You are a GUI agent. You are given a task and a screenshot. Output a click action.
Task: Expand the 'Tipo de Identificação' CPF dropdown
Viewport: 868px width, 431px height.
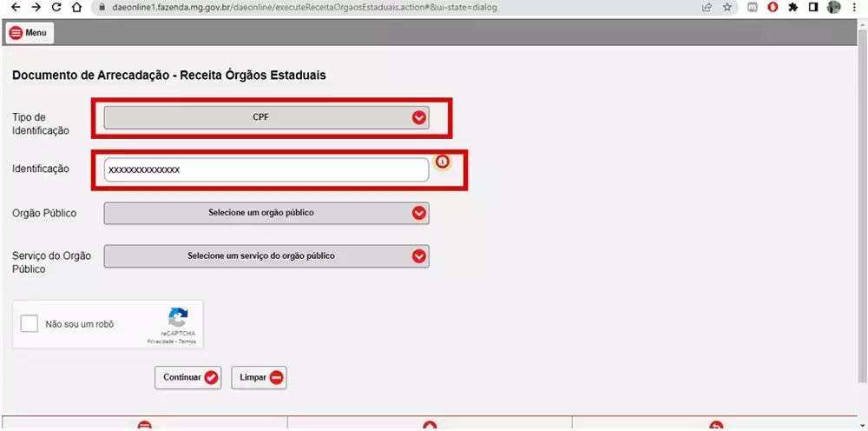tap(266, 117)
